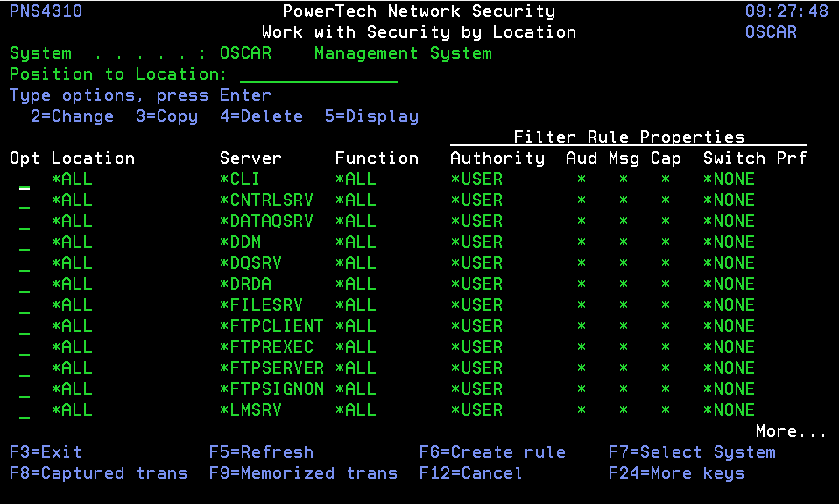This screenshot has width=839, height=504.
Task: Click F5=Refresh to reload list
Action: pos(261,452)
